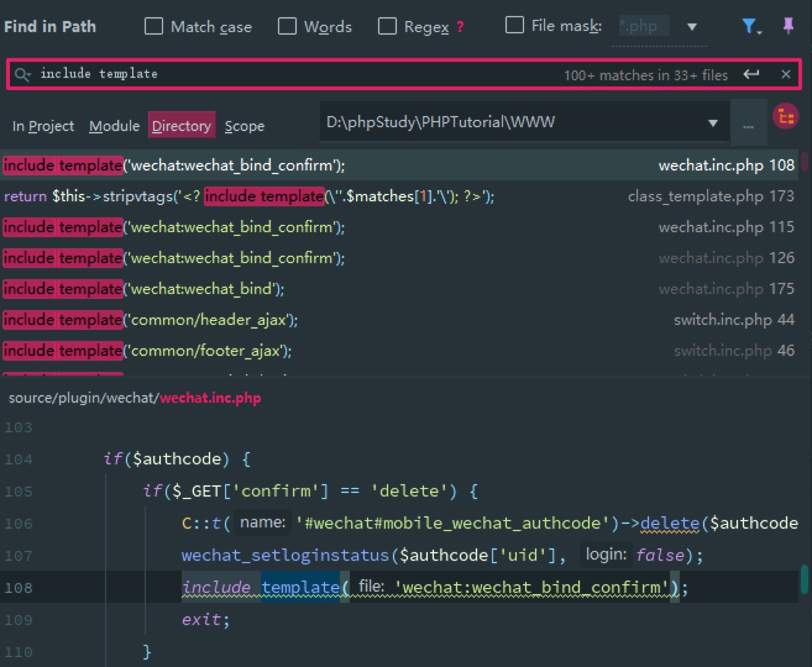The image size is (812, 667).
Task: Pin the Find in Path window
Action: pos(788,26)
